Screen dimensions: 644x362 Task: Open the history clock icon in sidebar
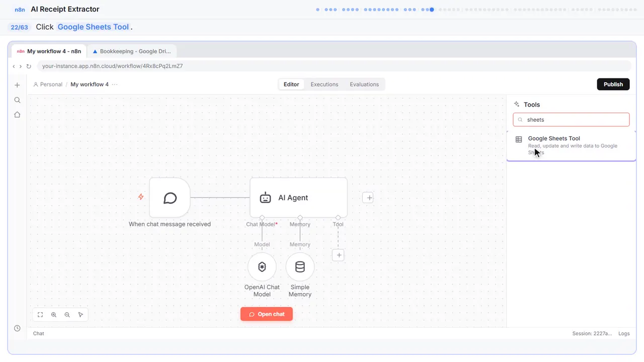17,328
